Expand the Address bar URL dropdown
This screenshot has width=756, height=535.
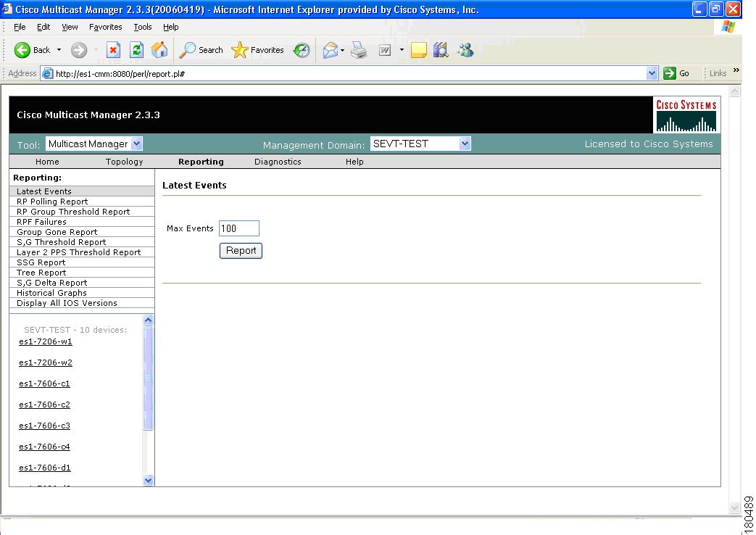[652, 73]
